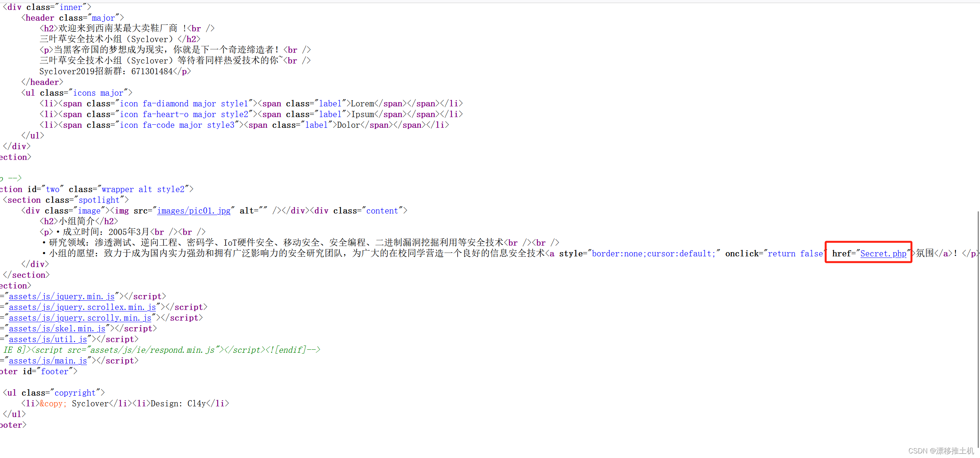Click the 'copyright' ul class value
Viewport: 980px width, 458px height.
75,393
